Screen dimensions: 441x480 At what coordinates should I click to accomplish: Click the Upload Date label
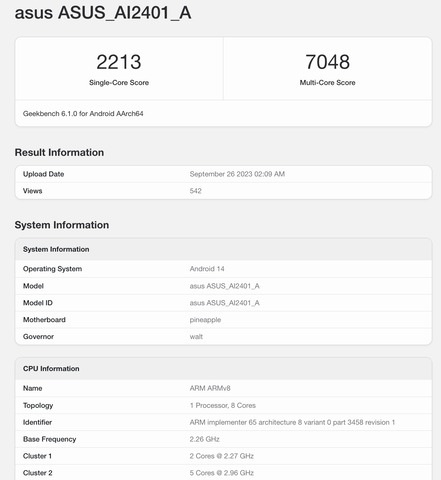pyautogui.click(x=43, y=174)
